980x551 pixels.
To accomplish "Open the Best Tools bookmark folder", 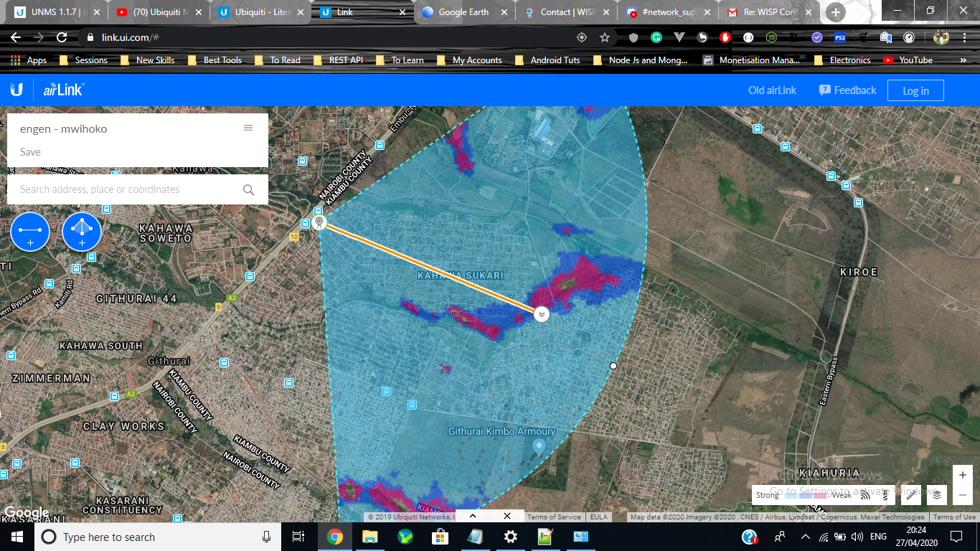I will pyautogui.click(x=215, y=60).
